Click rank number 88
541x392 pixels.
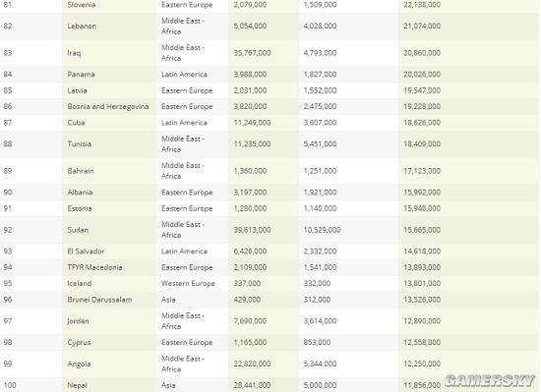point(8,144)
